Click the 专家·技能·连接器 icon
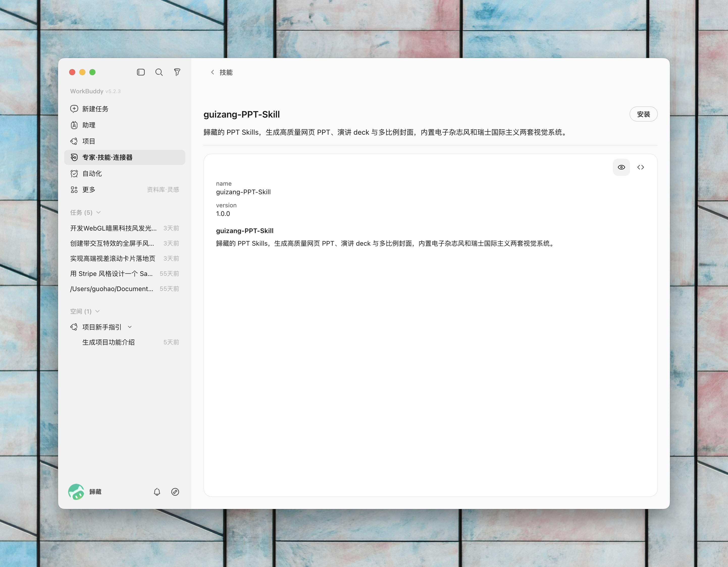Screen dimensions: 728x567 (x=74, y=157)
